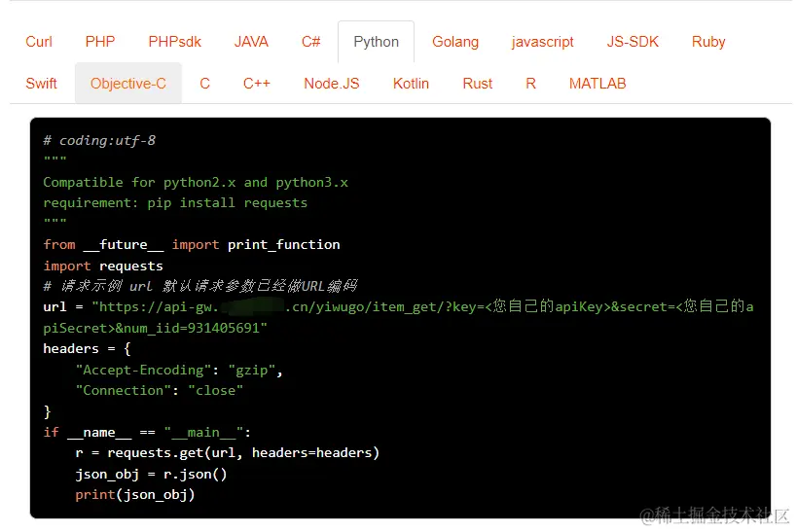Click the '# coding:utf-8' comment line

(99, 140)
